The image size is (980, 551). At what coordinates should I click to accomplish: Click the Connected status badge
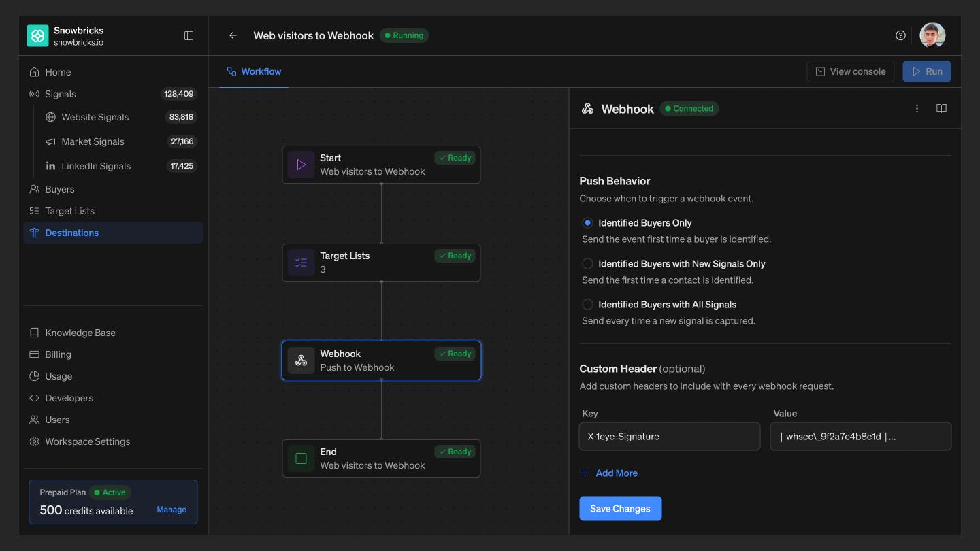(x=689, y=109)
